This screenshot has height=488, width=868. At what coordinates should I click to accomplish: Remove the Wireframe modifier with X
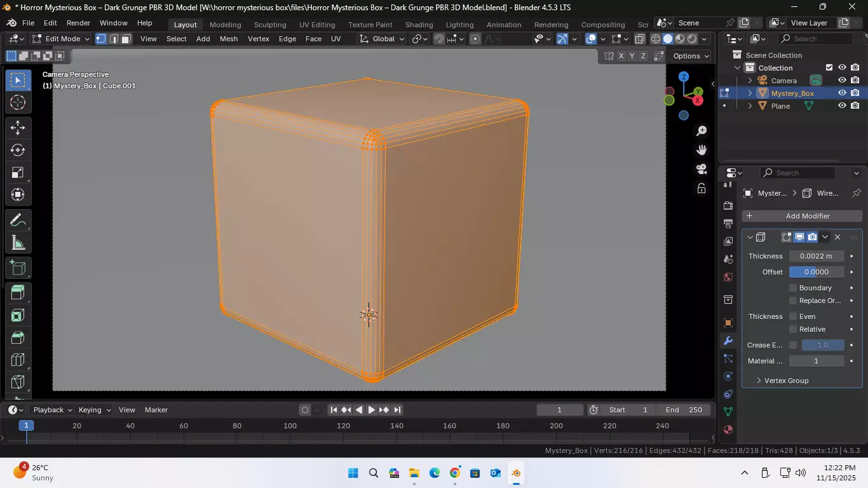coord(837,237)
